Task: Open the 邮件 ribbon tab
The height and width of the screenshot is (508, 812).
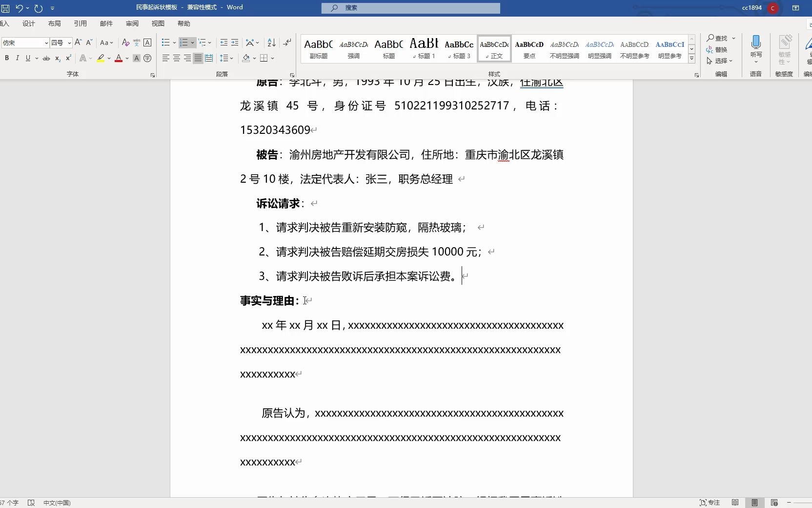Action: (x=106, y=23)
